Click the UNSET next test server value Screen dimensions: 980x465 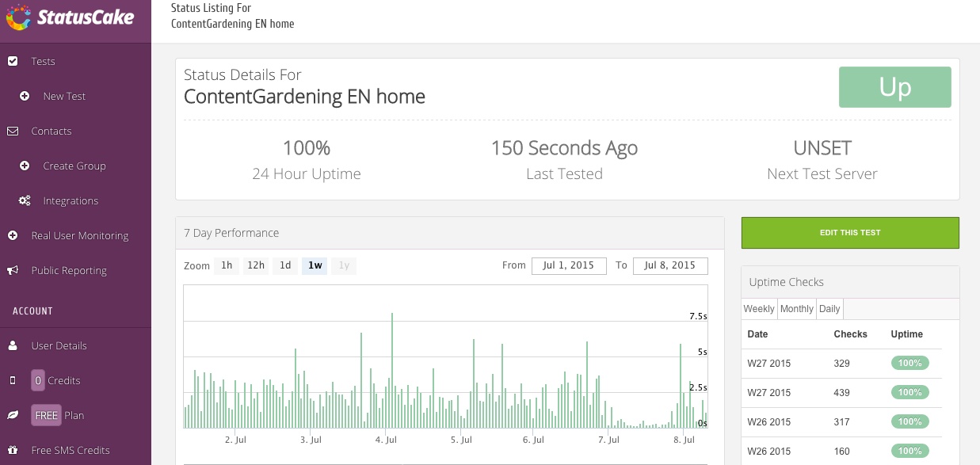(822, 148)
